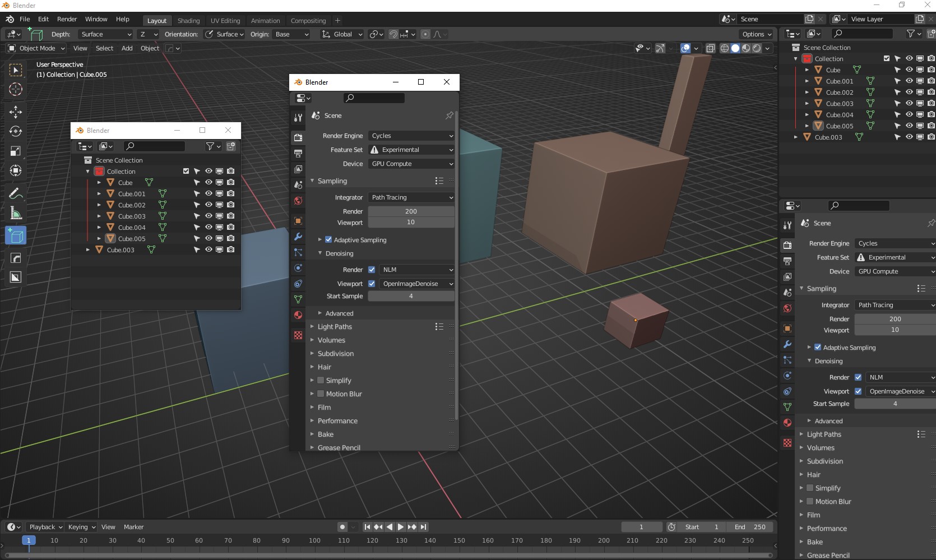Open Render Engine dropdown in floating window
This screenshot has height=560, width=936.
(411, 136)
